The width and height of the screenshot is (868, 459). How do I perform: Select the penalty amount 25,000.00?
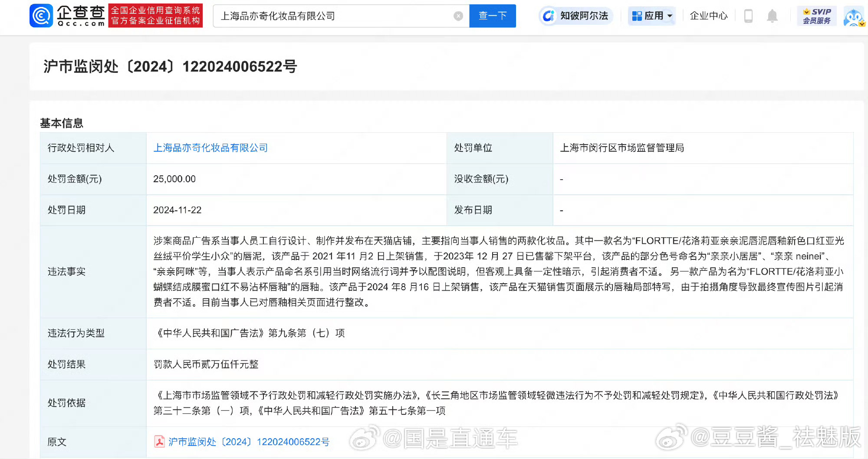point(174,179)
